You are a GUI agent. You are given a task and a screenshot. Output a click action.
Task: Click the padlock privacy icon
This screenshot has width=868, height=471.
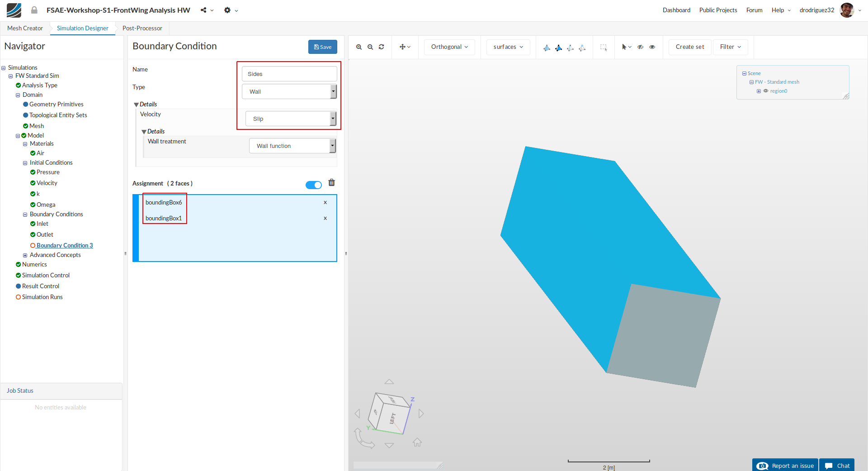tap(34, 10)
